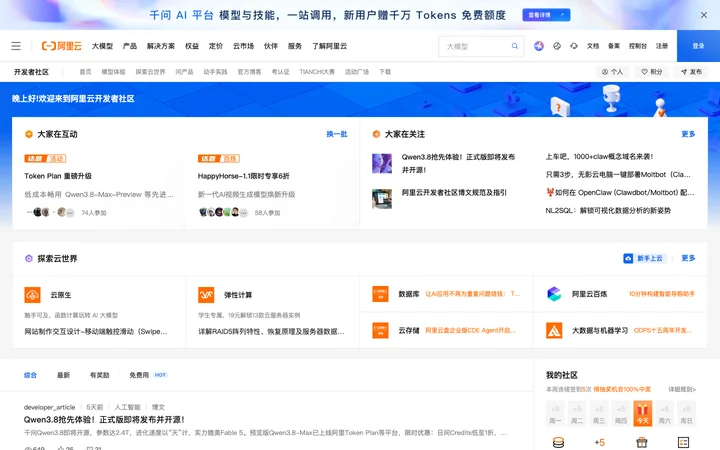Click 详细规则> link in 我的社区
720x450 pixels.
(682, 389)
